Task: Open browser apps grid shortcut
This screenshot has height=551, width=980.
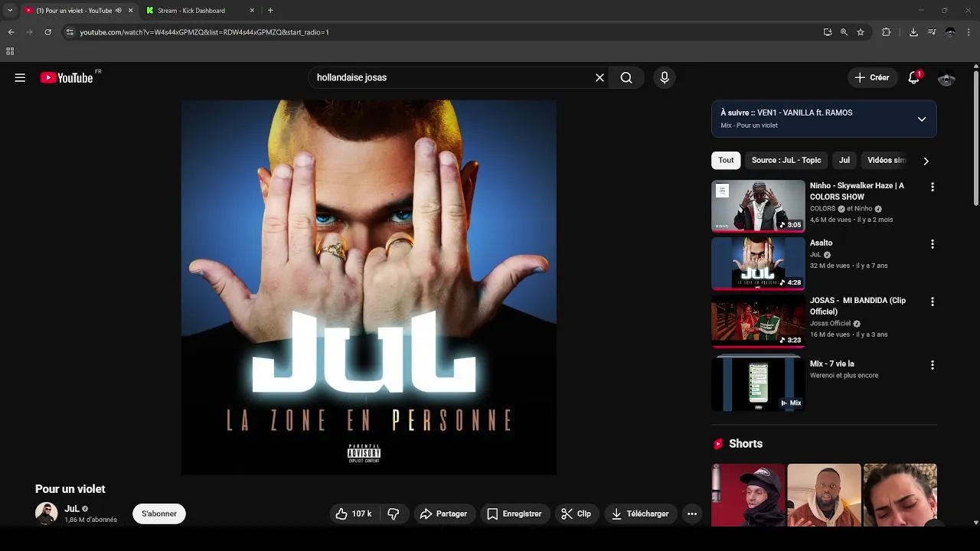Action: (10, 51)
